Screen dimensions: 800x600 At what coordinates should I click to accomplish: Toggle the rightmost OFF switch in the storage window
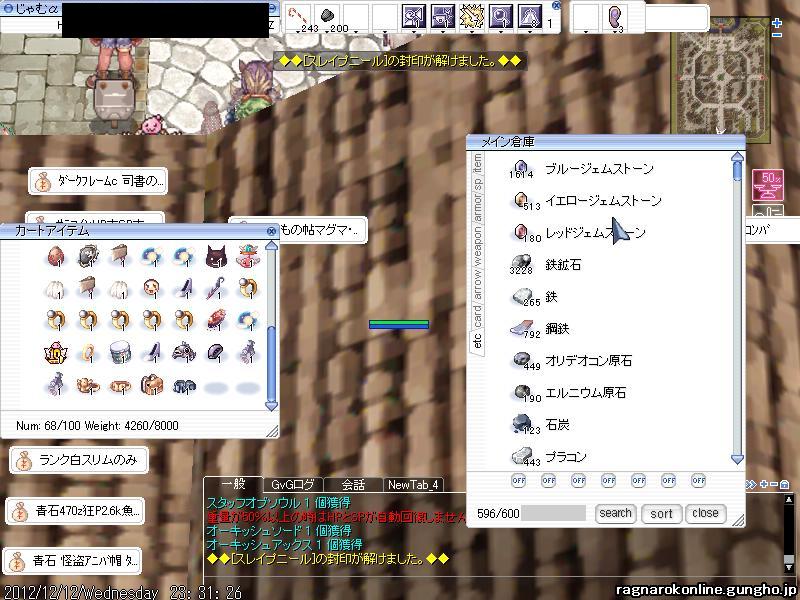[698, 480]
